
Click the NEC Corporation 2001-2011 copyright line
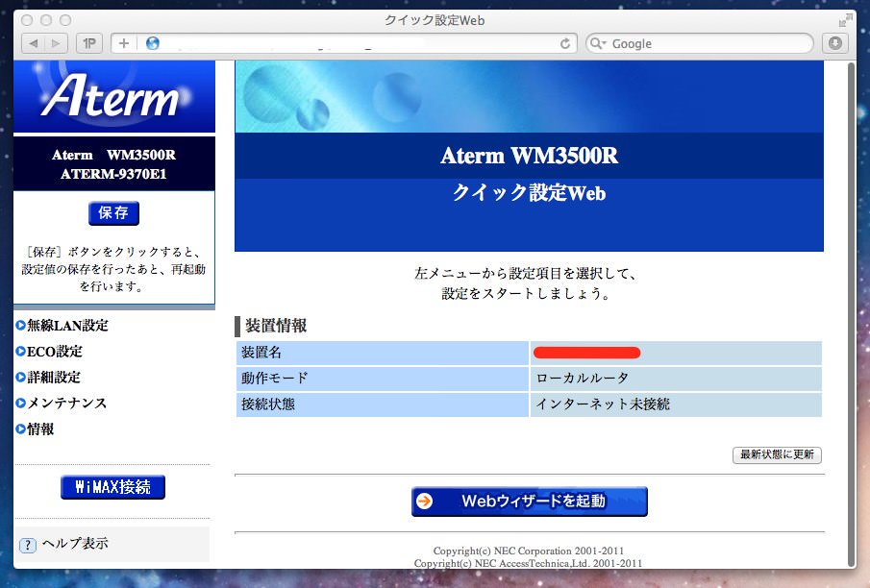[528, 551]
